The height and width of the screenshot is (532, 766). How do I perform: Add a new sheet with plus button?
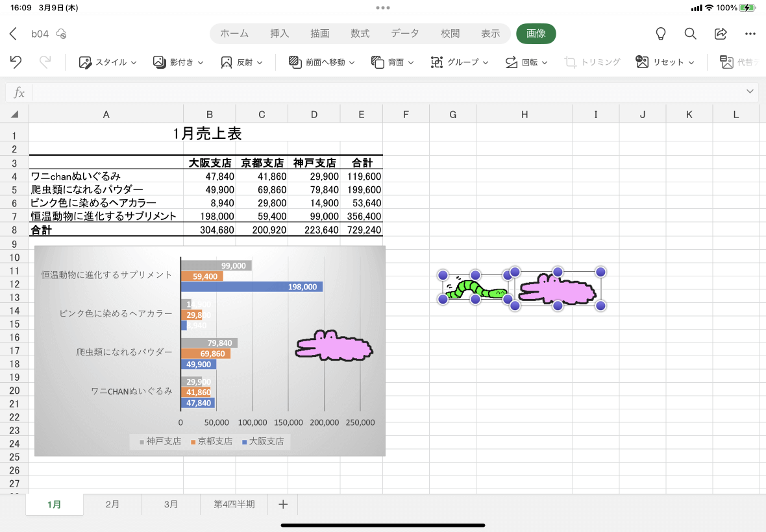click(283, 504)
